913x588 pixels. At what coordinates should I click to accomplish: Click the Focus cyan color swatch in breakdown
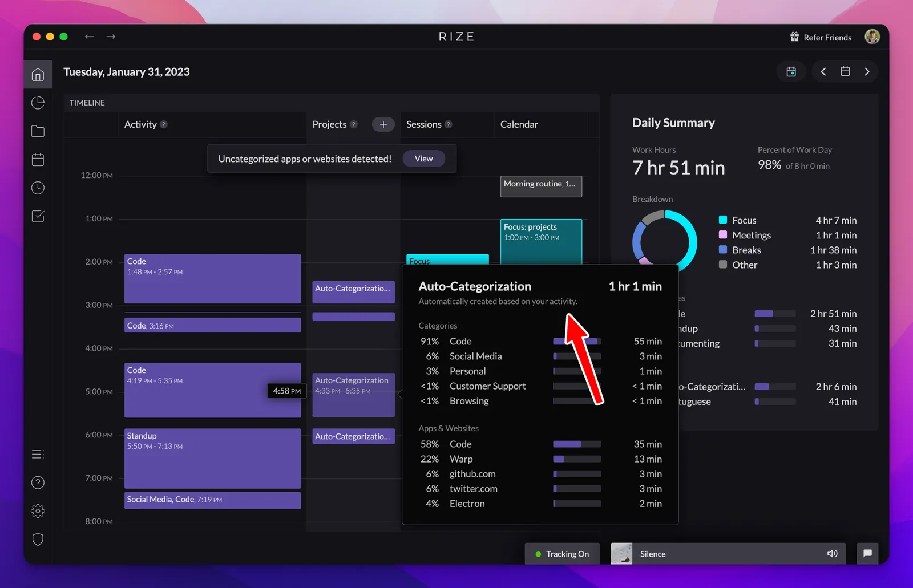(723, 220)
